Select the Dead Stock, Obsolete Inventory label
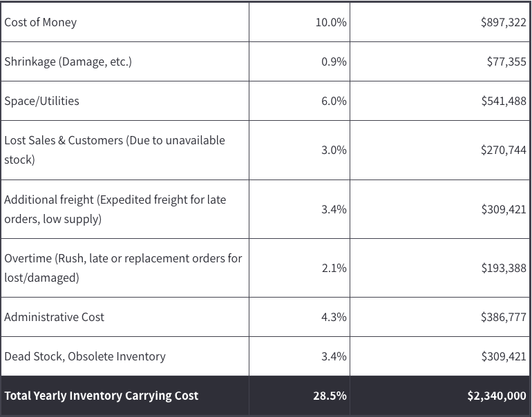Image resolution: width=532 pixels, height=417 pixels. 85,356
